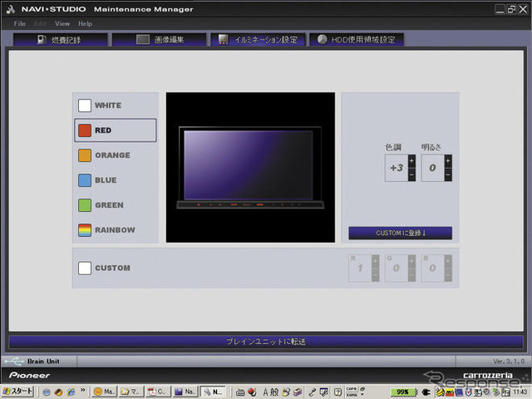
Task: Click the IME A input mode icon
Action: coord(265,392)
